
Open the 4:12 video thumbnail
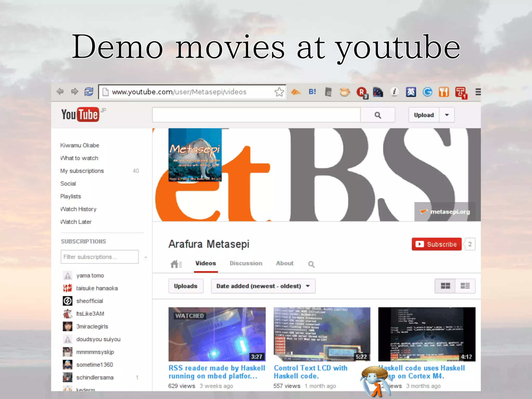427,334
